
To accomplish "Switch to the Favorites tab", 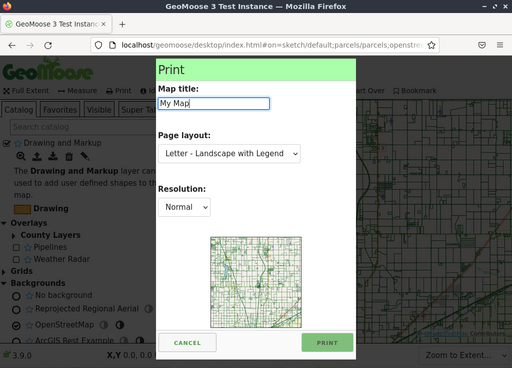I will (60, 110).
